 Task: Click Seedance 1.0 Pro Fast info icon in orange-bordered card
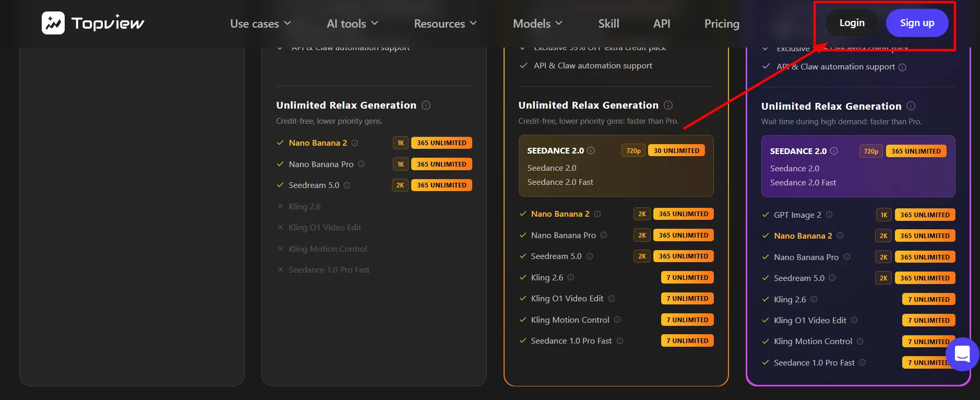620,341
